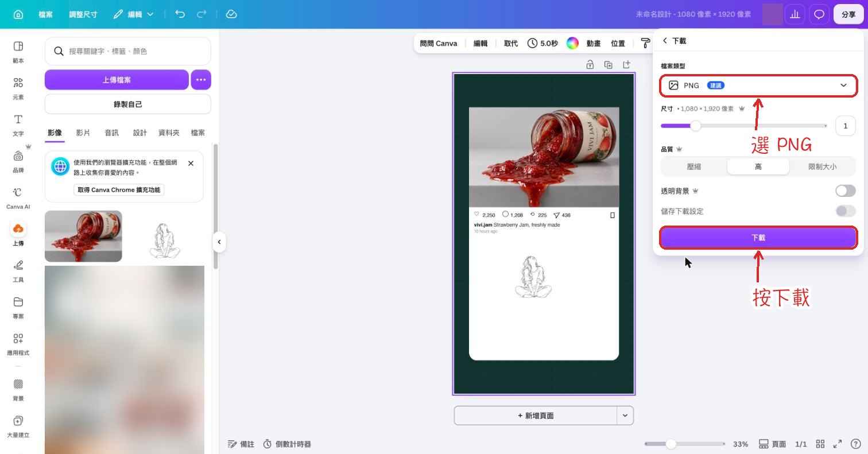Check cloud save status icon

point(231,14)
